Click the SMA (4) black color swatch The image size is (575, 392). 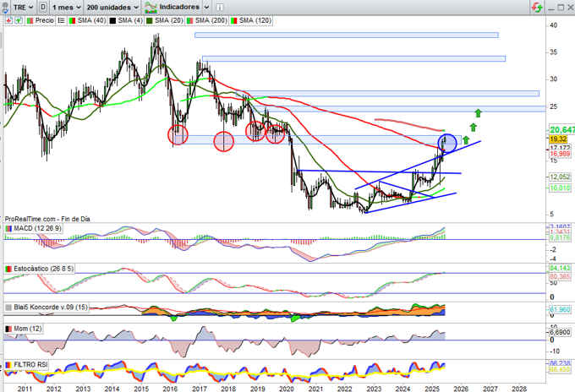click(112, 21)
